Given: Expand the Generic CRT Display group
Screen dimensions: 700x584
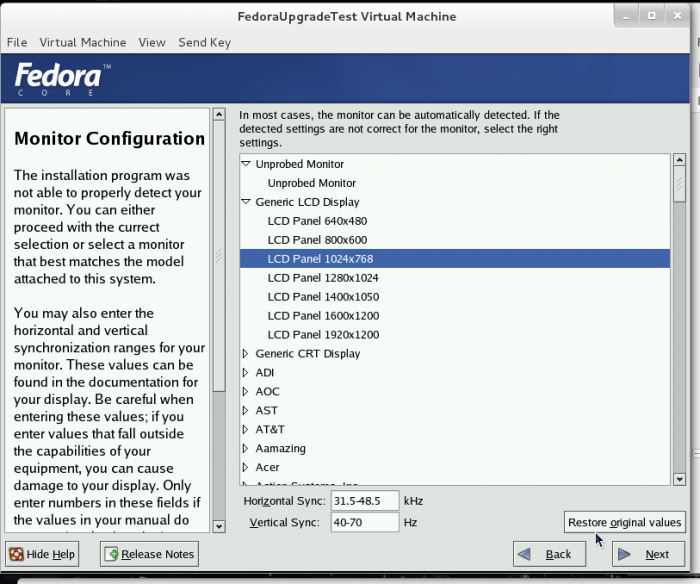Looking at the screenshot, I should coord(246,354).
